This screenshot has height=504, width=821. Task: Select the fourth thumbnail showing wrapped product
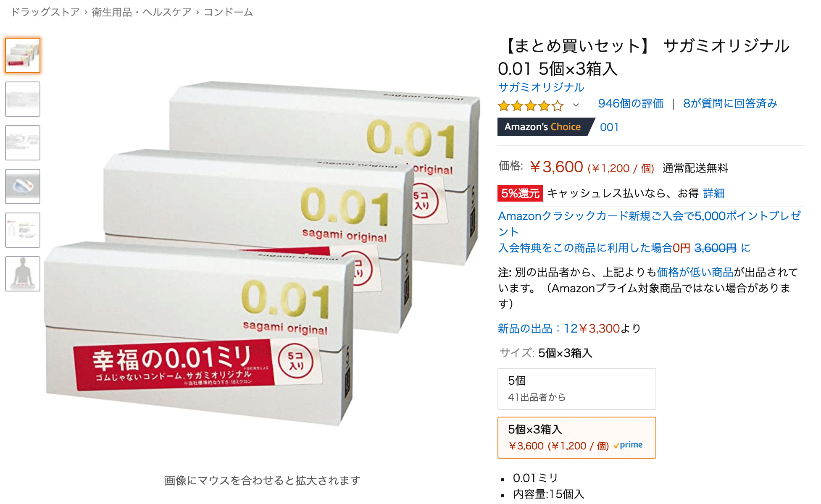pos(23,186)
